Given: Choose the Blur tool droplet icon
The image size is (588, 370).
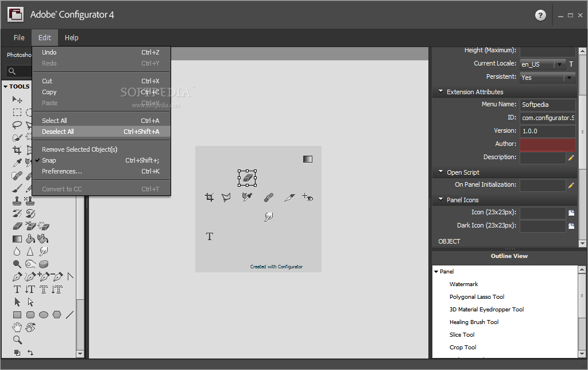Looking at the screenshot, I should 17,252.
